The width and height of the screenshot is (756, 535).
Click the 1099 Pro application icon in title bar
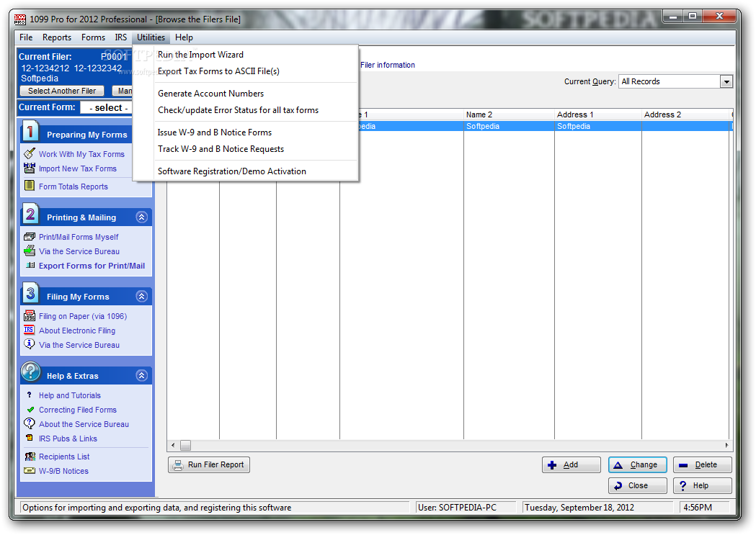tap(19, 19)
